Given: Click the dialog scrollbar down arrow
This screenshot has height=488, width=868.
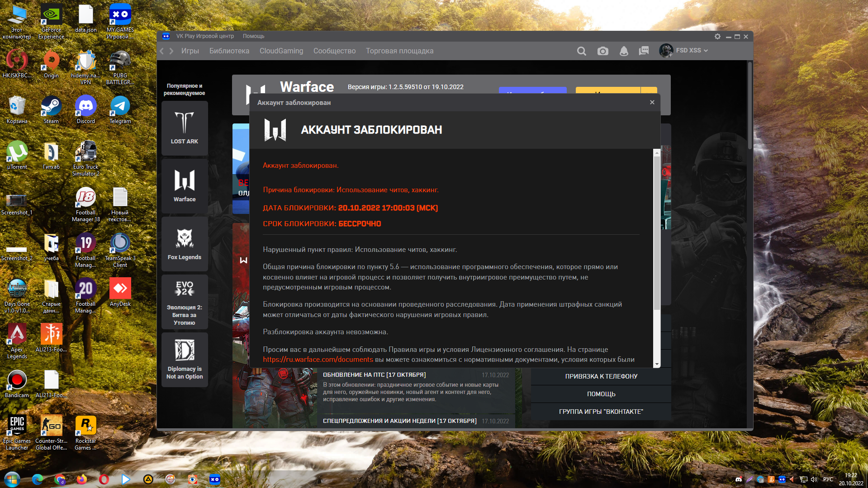Looking at the screenshot, I should (x=657, y=364).
